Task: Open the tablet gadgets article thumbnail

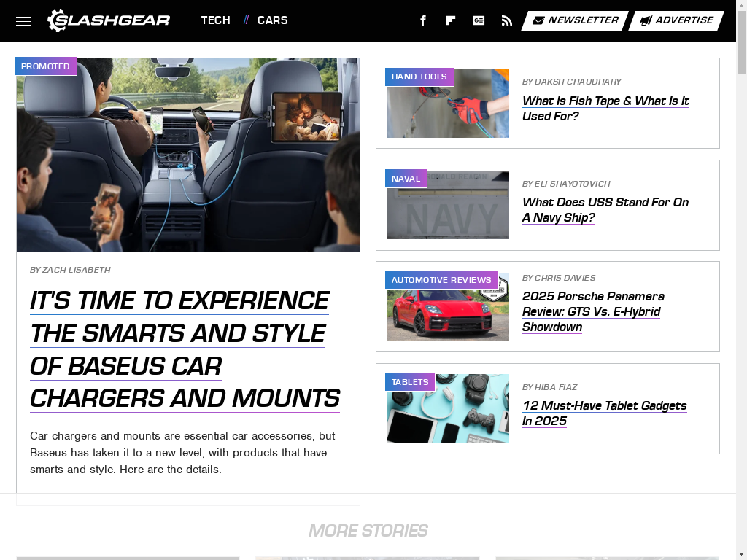Action: pyautogui.click(x=448, y=408)
